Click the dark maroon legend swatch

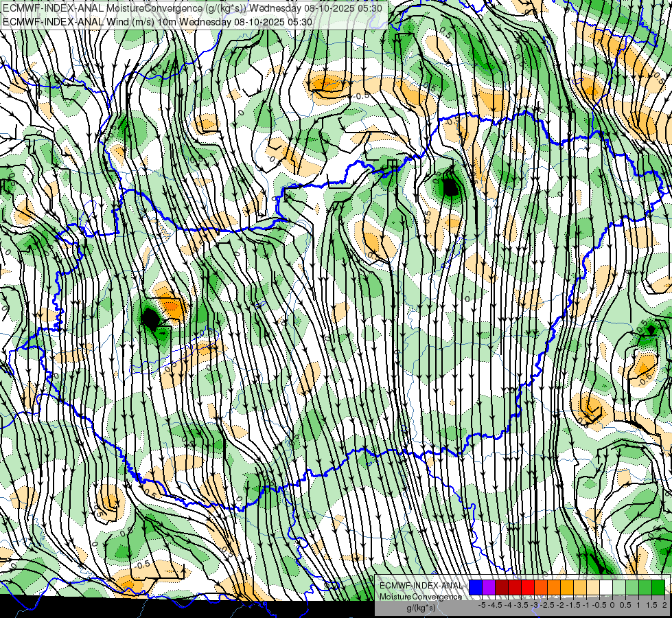coord(502,587)
